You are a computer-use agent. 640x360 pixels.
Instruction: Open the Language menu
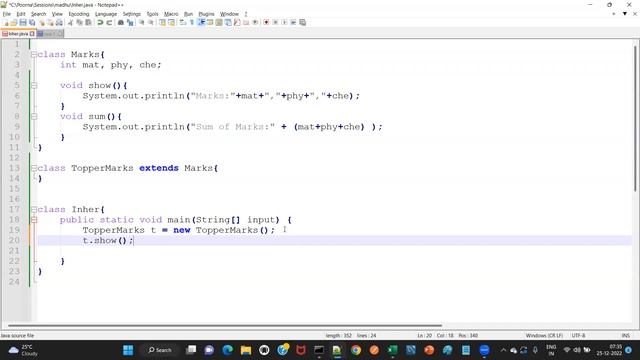[x=106, y=14]
